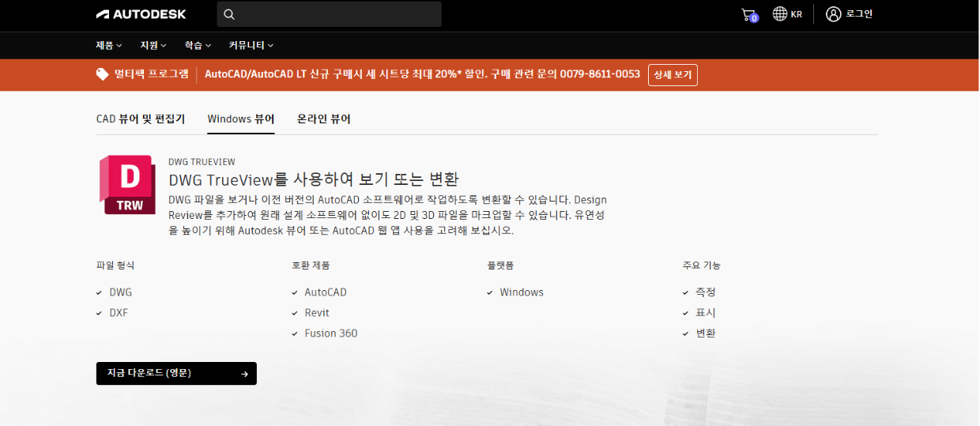Click the 멀티팩 프로그램 tag icon

click(x=102, y=74)
